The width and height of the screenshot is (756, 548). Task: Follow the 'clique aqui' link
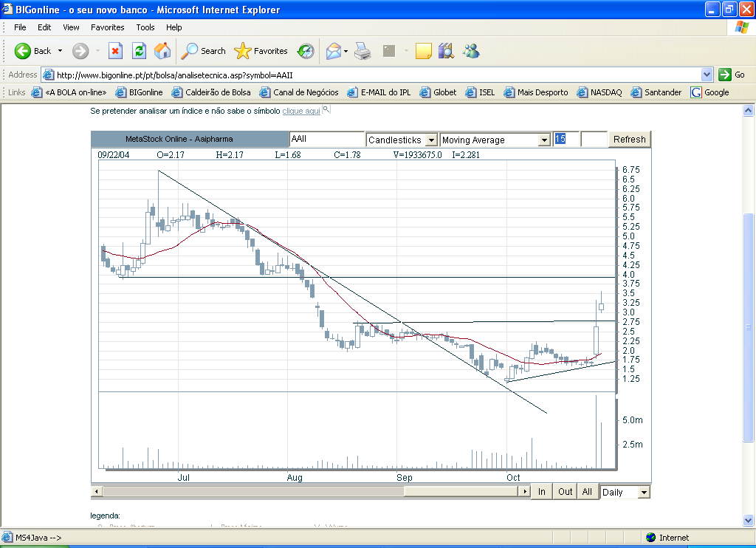click(x=301, y=111)
